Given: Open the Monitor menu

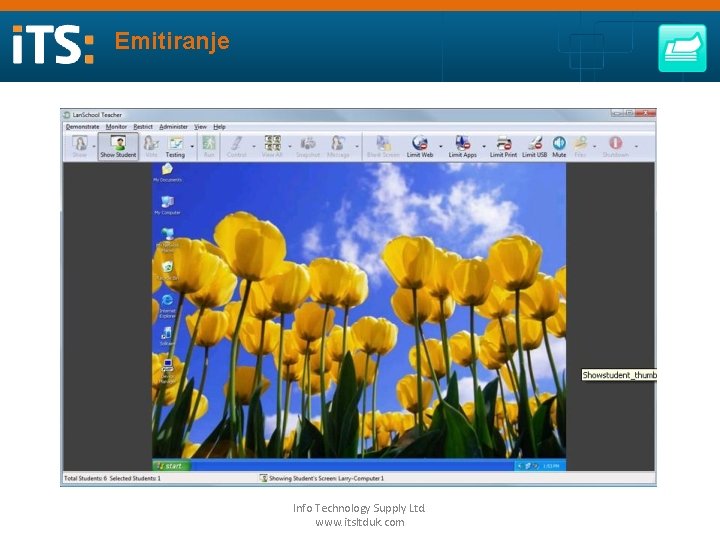Looking at the screenshot, I should (116, 127).
